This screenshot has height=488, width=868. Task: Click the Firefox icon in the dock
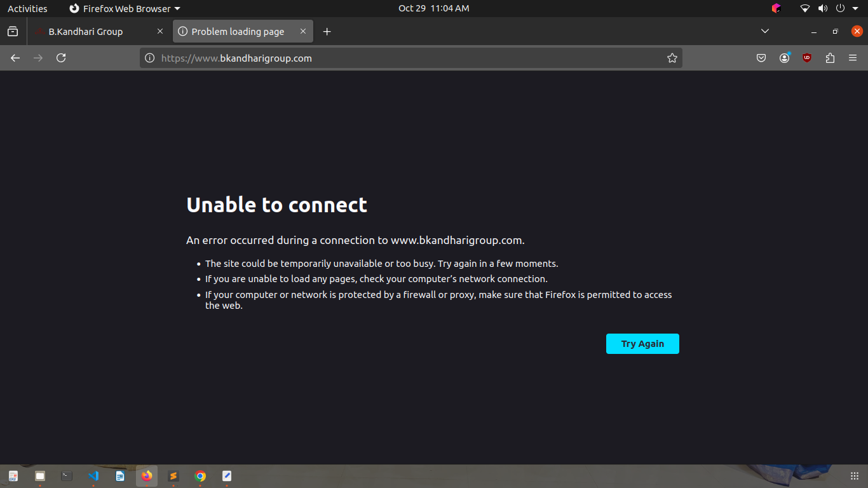(147, 476)
